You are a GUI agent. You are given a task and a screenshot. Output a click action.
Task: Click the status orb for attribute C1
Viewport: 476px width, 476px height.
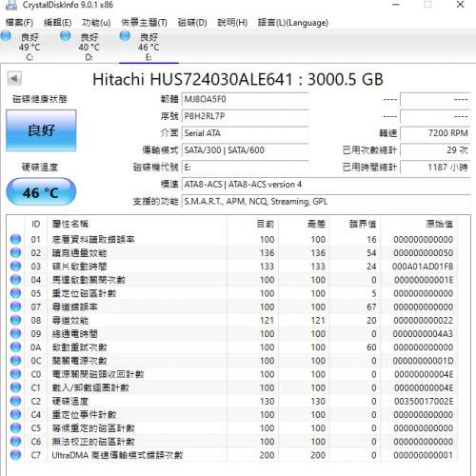point(15,387)
